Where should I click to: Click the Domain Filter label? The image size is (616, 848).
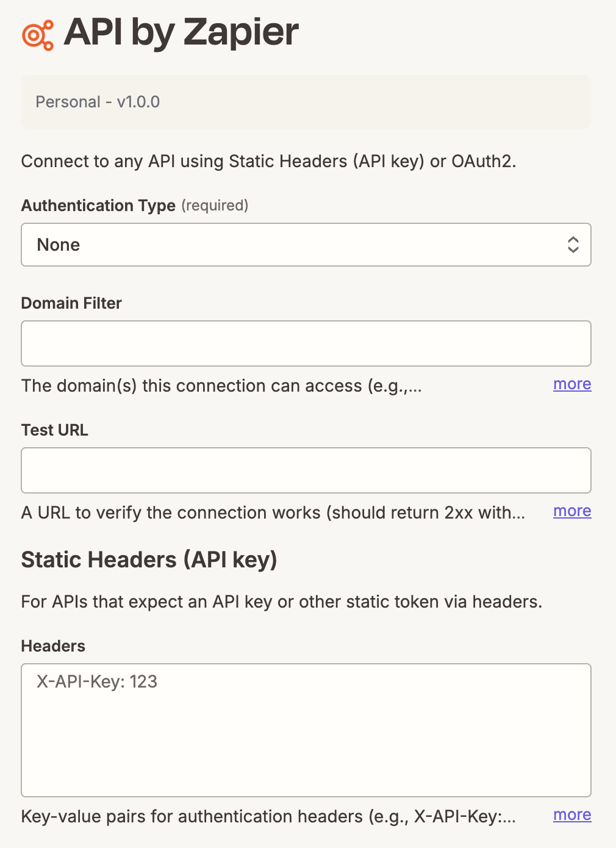(x=71, y=303)
